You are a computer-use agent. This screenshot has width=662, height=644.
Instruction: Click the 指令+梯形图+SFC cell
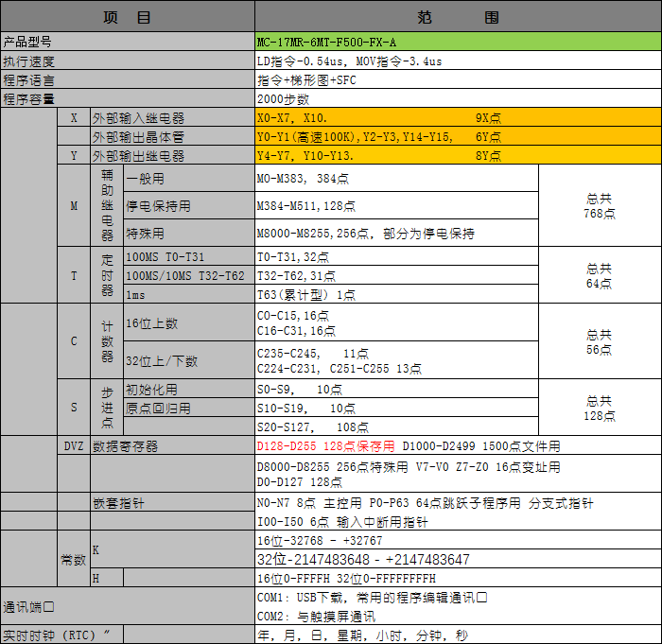point(458,80)
